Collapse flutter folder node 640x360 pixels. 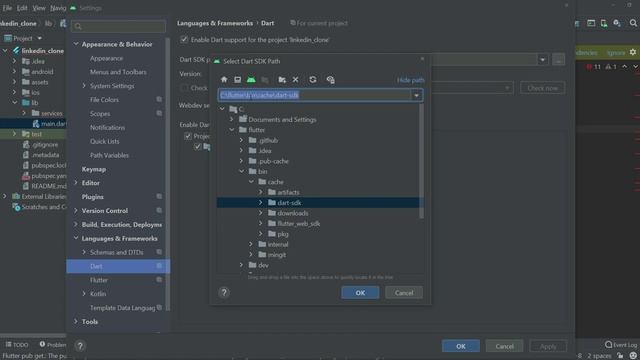pyautogui.click(x=232, y=130)
